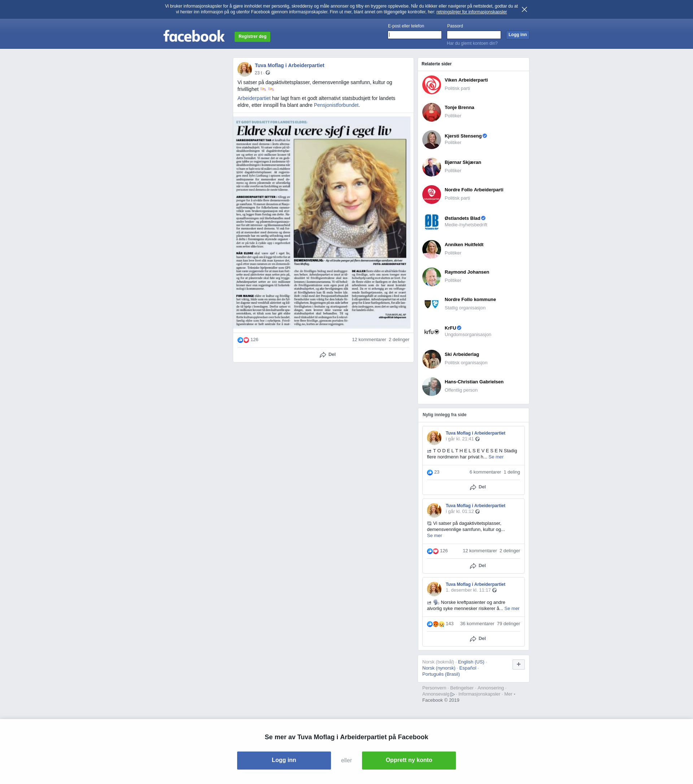Open Raymond Johansen profile picture
The image size is (693, 784).
[431, 276]
